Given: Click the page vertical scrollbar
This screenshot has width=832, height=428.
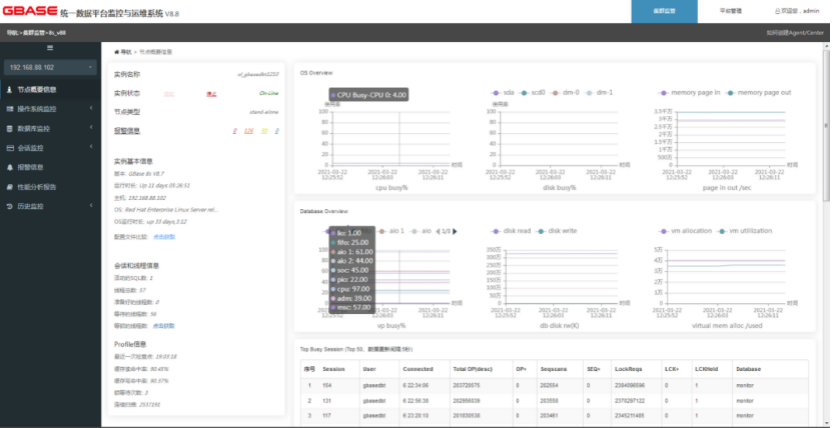Looking at the screenshot, I should pyautogui.click(x=827, y=126).
